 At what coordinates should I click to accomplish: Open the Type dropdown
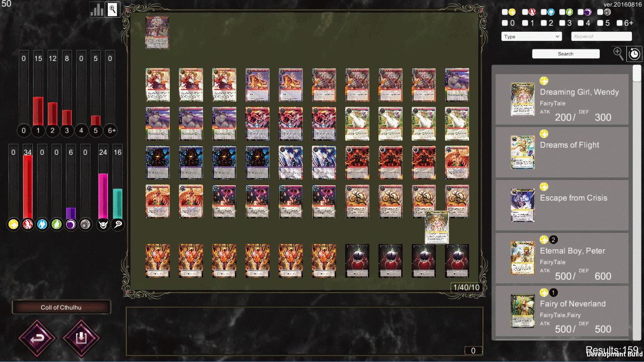[531, 36]
